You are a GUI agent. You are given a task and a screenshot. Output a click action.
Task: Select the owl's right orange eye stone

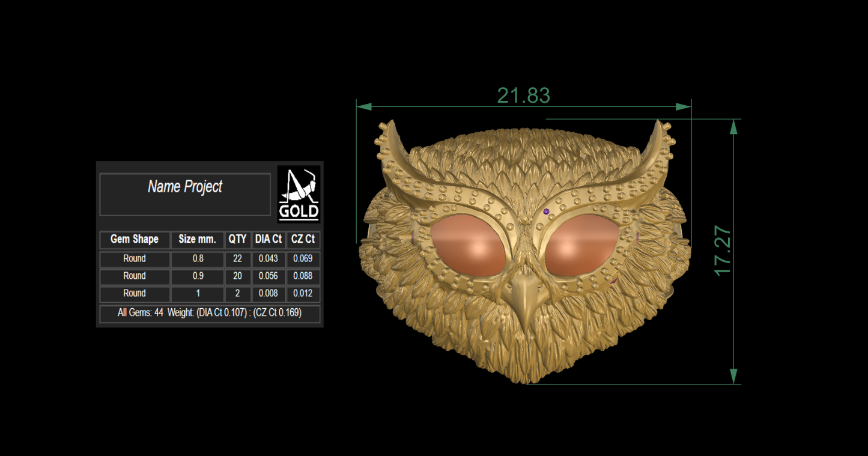(x=581, y=245)
